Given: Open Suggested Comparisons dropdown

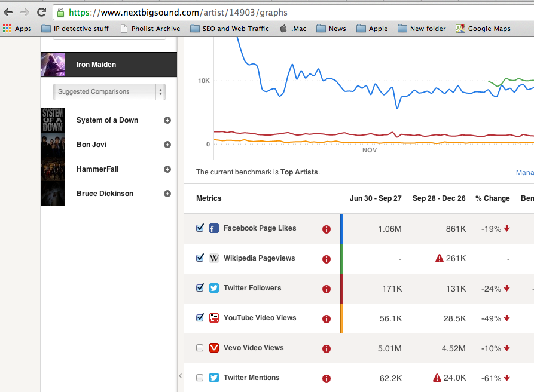Looking at the screenshot, I should point(109,92).
